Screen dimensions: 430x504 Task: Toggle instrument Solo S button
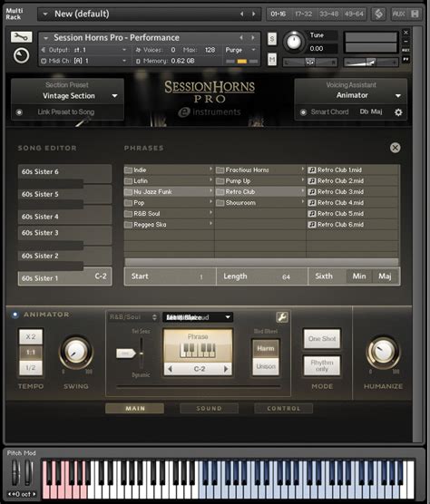coord(272,39)
